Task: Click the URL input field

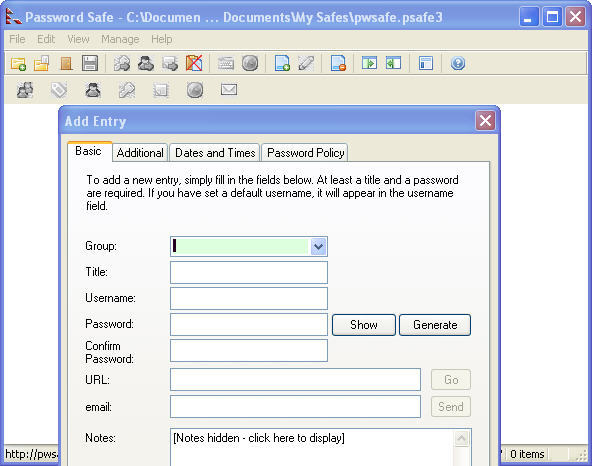Action: (x=295, y=380)
